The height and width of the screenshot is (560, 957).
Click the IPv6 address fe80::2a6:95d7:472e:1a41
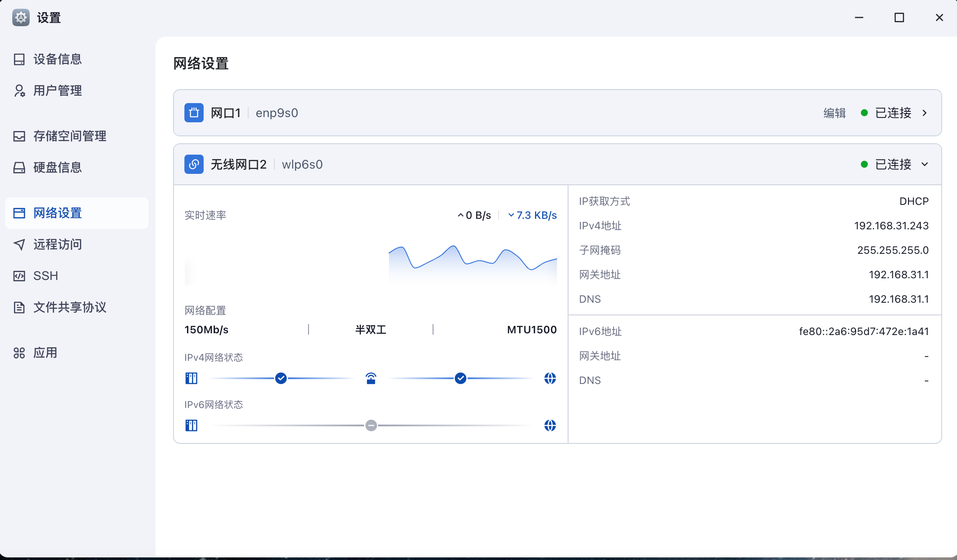click(x=864, y=332)
